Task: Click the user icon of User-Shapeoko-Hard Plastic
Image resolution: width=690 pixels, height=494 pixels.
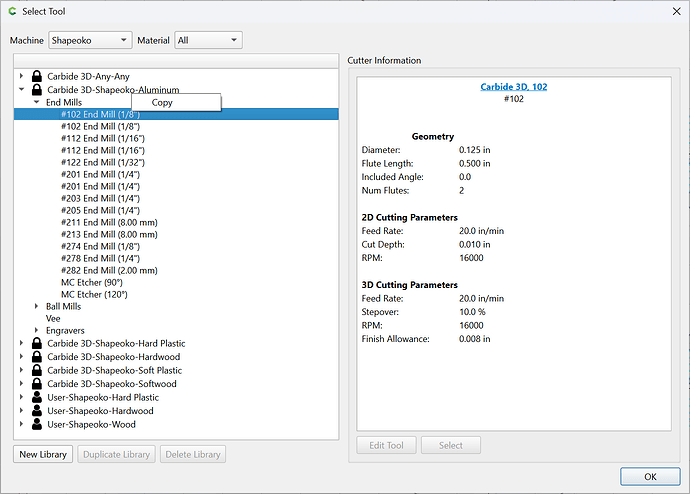Action: (x=37, y=397)
